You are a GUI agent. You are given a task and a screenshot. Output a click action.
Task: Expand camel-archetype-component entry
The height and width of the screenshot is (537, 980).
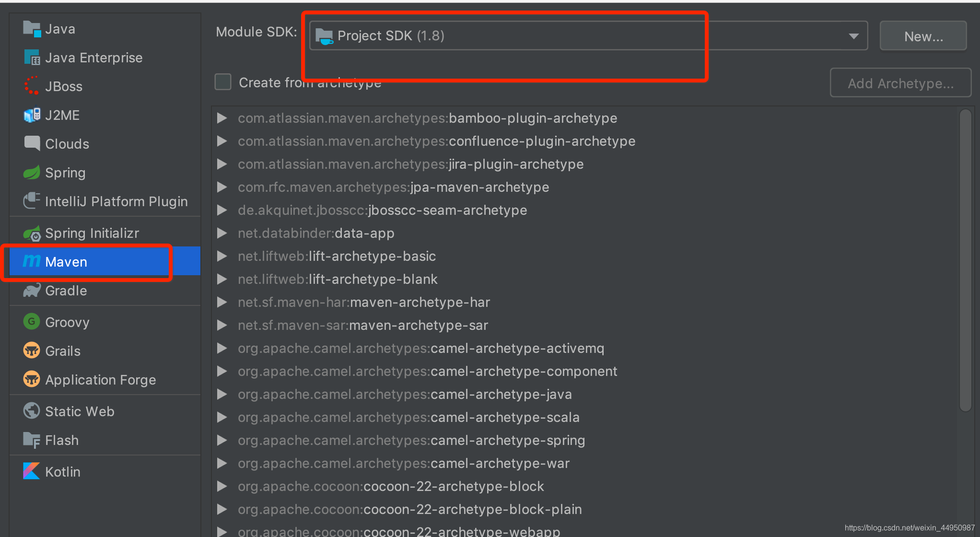(222, 371)
